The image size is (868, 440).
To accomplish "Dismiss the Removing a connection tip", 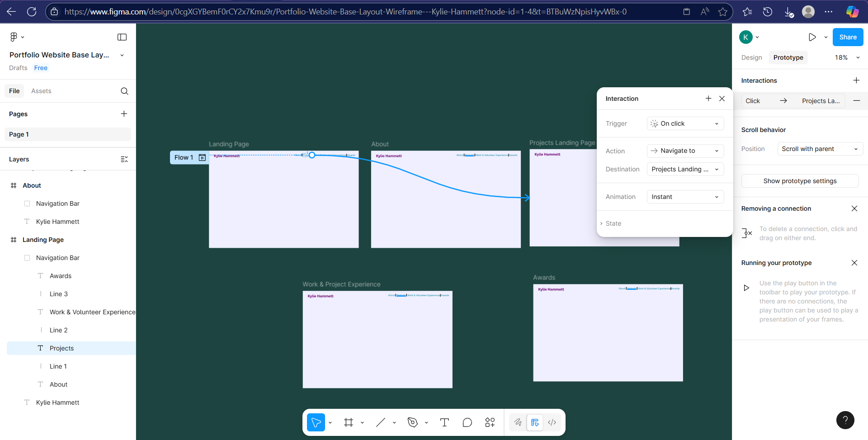I will (x=854, y=208).
